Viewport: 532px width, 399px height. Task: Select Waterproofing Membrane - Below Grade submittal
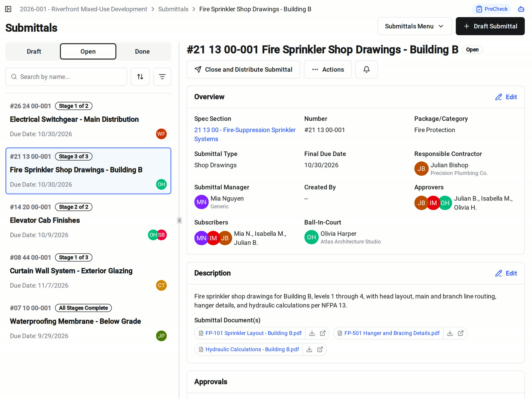[x=88, y=323]
